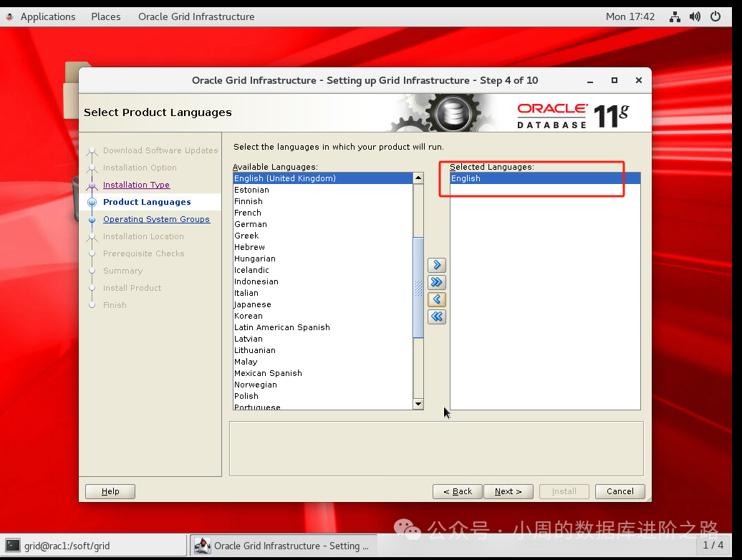Viewport: 742px width, 560px height.
Task: Click Oracle installer icon in bottom taskbar
Action: (x=203, y=546)
